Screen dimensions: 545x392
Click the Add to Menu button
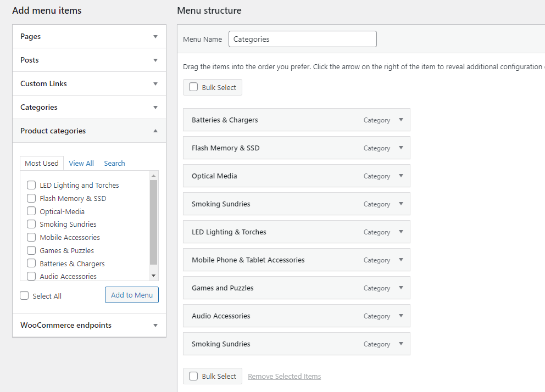pyautogui.click(x=132, y=295)
